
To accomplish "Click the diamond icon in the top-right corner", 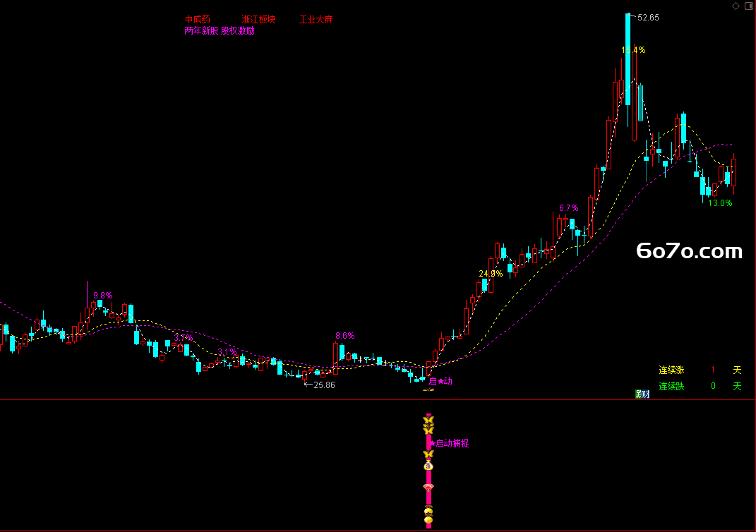I will pos(736,6).
